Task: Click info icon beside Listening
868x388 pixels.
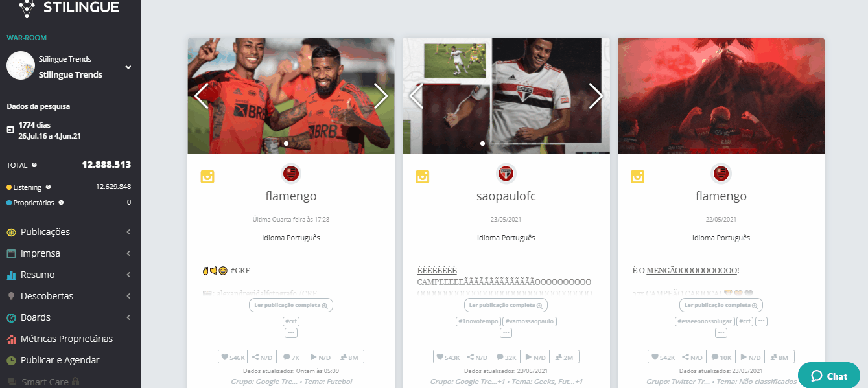Action: 48,187
